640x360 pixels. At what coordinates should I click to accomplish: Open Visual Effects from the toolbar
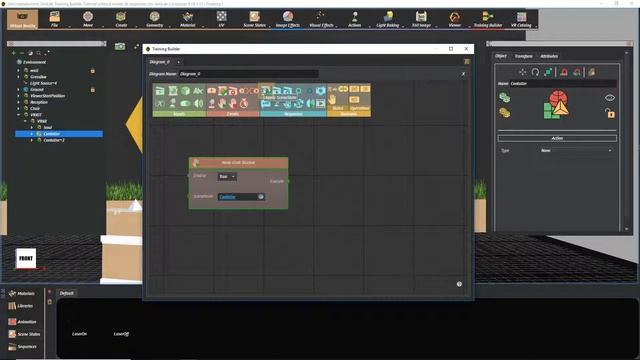point(321,19)
